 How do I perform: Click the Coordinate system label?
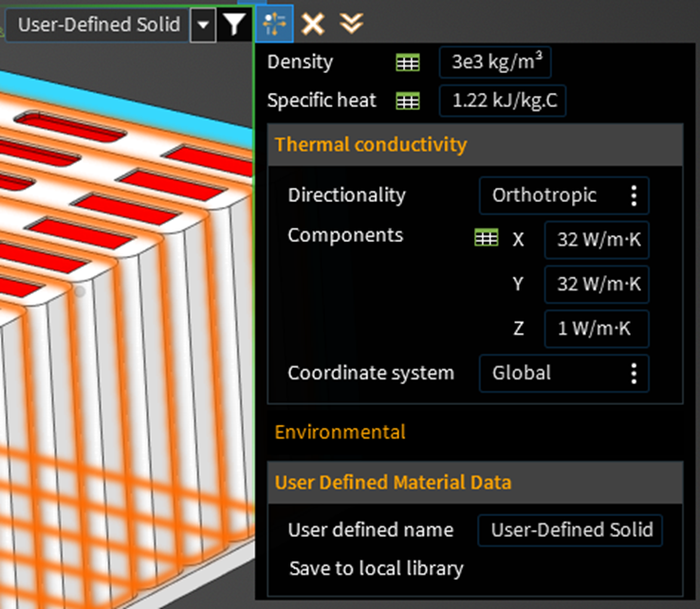point(371,373)
